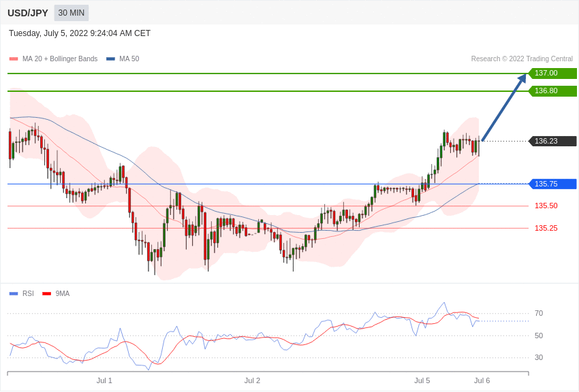This screenshot has height=392, width=579.
Task: Click the 136.23 current price tag
Action: click(552, 141)
